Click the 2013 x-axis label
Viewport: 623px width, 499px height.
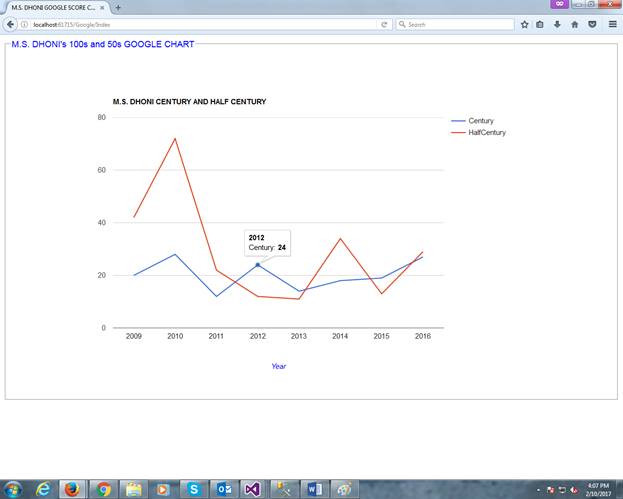[x=299, y=336]
